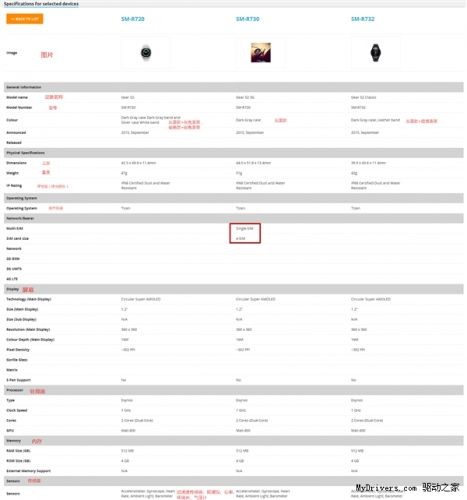Select the Physical Specifications section header
Viewport: 467px width, 500px height.
click(234, 153)
